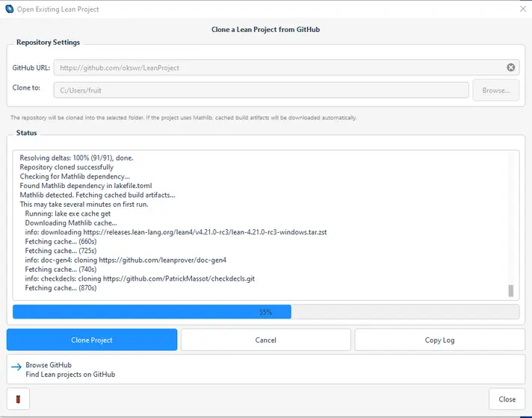532x418 pixels.
Task: Click the "Fetching cache... (870s)" log line
Action: pyautogui.click(x=61, y=288)
